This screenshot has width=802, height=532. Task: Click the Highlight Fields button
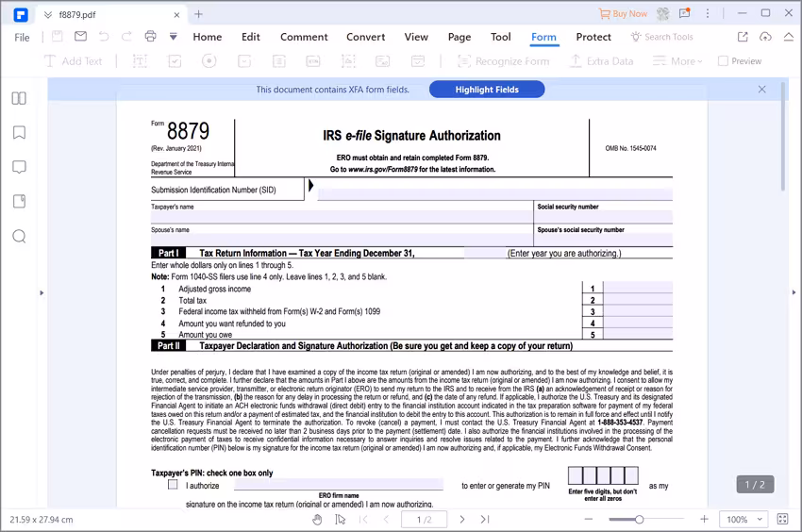pyautogui.click(x=487, y=90)
